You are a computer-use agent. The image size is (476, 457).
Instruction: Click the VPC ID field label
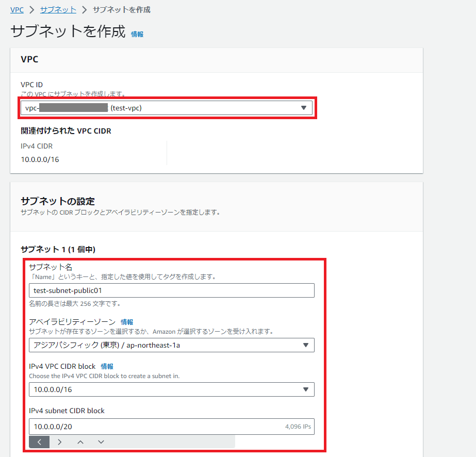click(31, 85)
